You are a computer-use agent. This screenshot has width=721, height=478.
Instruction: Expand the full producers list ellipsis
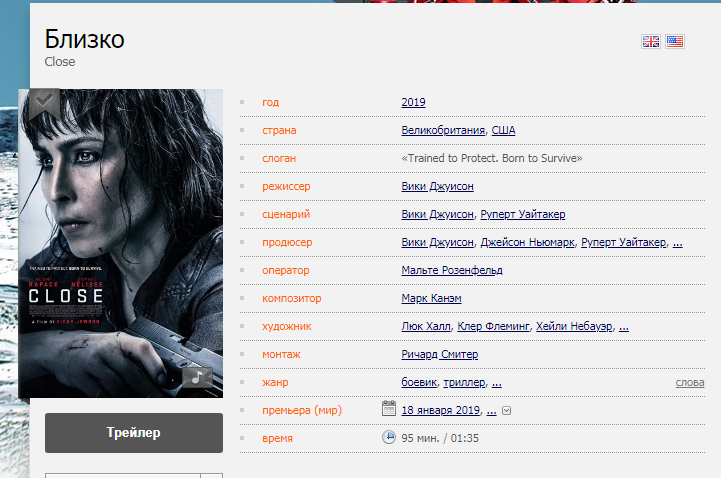tap(678, 242)
